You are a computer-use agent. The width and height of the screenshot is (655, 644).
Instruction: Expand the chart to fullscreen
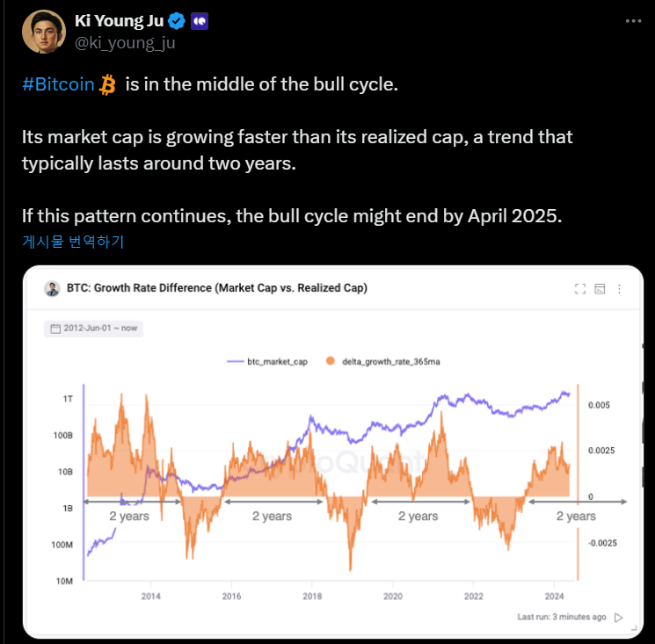580,289
